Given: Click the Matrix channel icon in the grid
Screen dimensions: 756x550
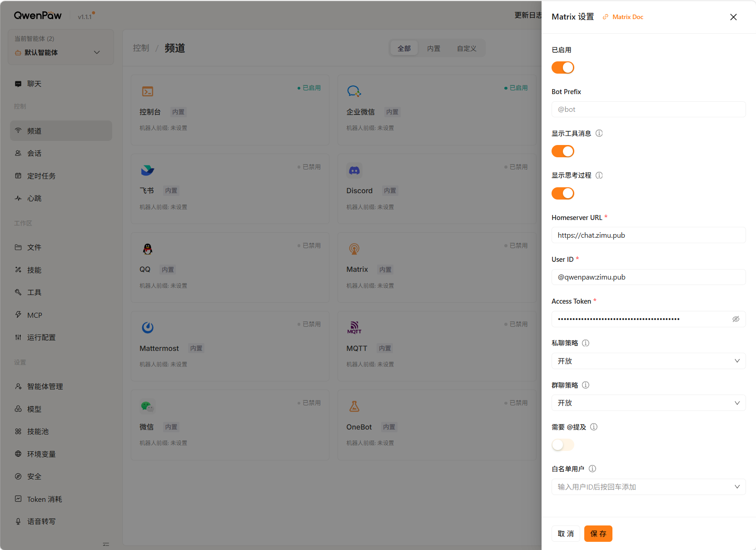Looking at the screenshot, I should click(x=354, y=249).
